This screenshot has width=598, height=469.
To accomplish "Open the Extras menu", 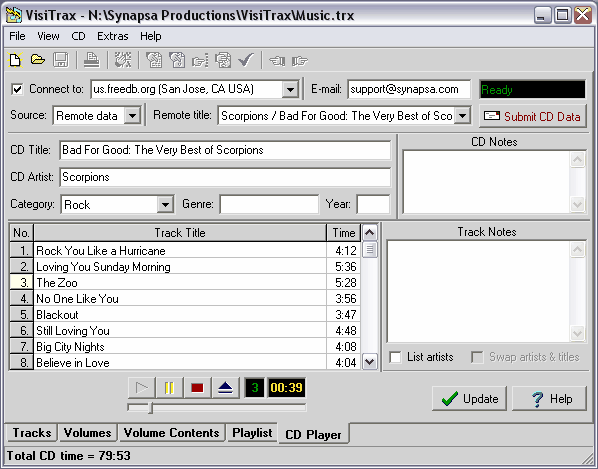I will pyautogui.click(x=113, y=36).
